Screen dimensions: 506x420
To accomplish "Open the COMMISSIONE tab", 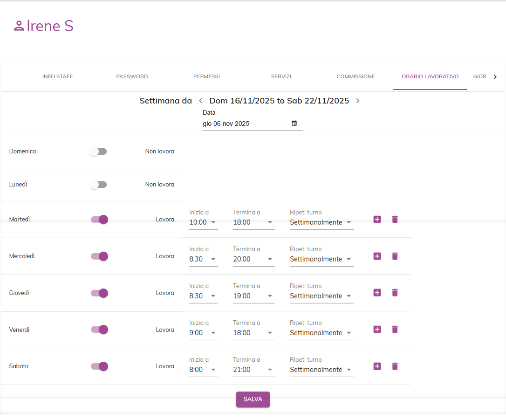I will click(x=356, y=76).
